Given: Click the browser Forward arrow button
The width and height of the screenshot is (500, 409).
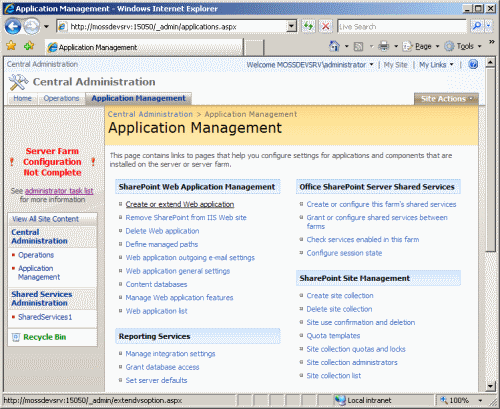Looking at the screenshot, I should pyautogui.click(x=32, y=26).
